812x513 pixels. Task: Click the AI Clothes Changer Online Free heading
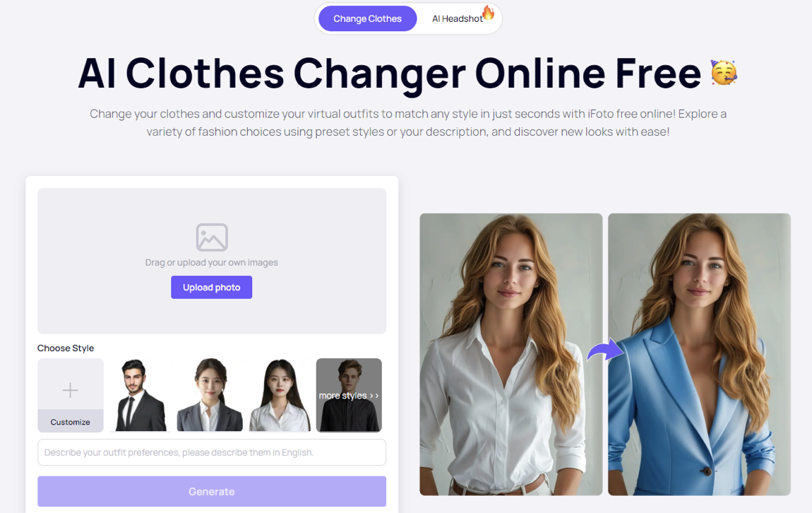[x=390, y=73]
